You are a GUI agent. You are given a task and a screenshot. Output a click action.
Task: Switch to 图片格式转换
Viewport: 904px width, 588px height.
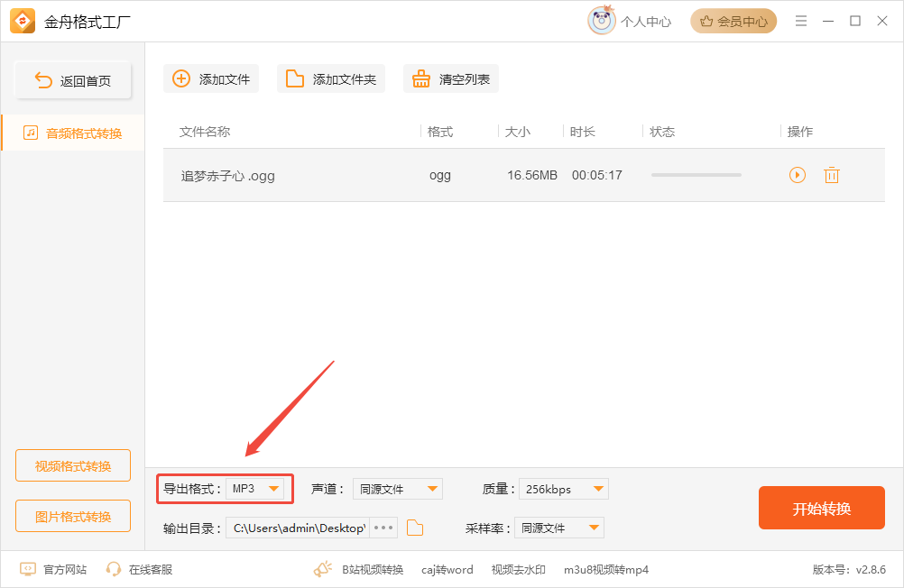73,517
